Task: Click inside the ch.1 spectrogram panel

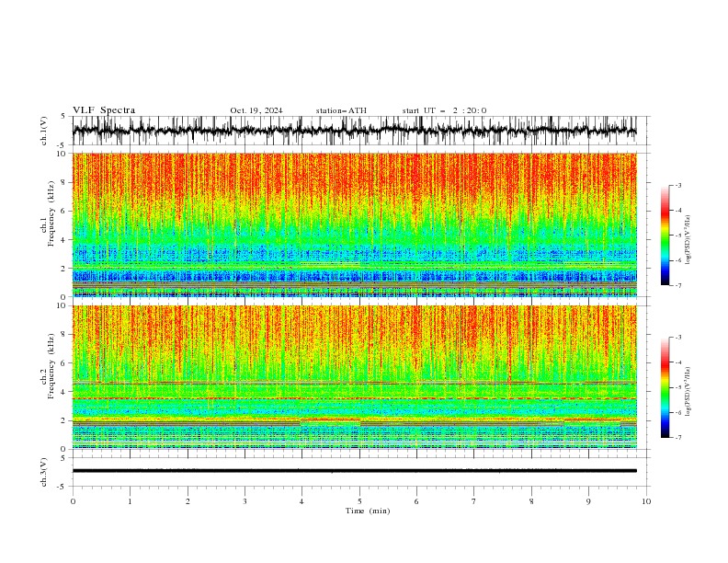Action: (x=354, y=224)
